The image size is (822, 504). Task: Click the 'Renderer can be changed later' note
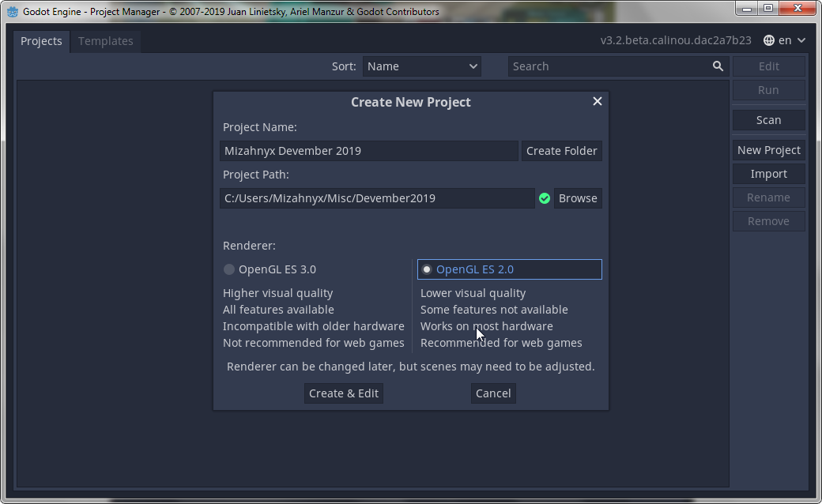coord(410,367)
